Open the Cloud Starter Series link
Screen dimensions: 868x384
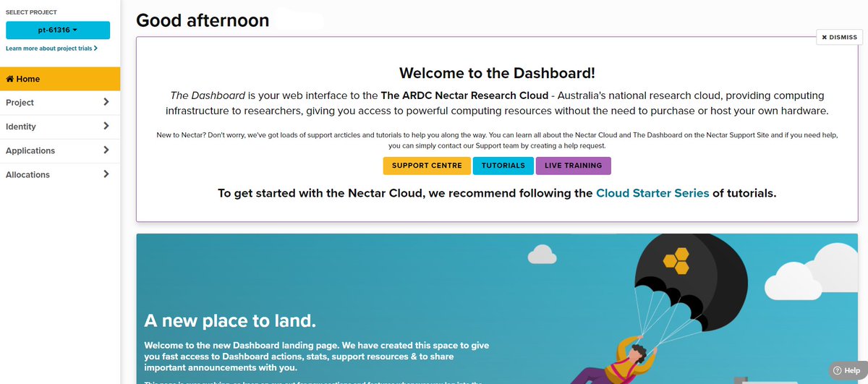[x=652, y=193]
